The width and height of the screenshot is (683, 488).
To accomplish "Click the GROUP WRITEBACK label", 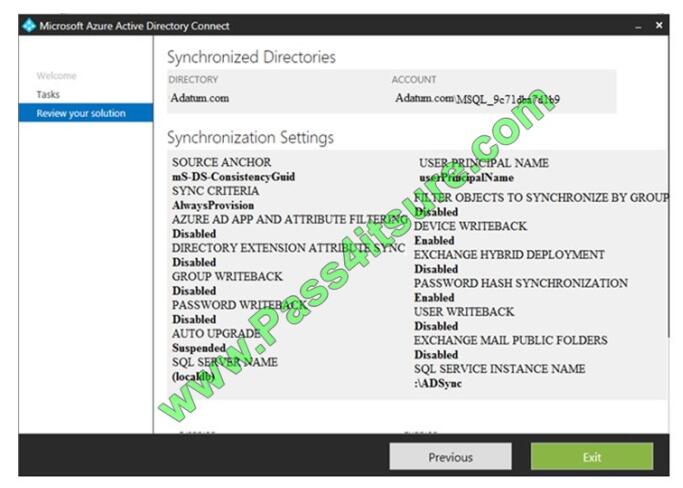I will click(x=227, y=276).
